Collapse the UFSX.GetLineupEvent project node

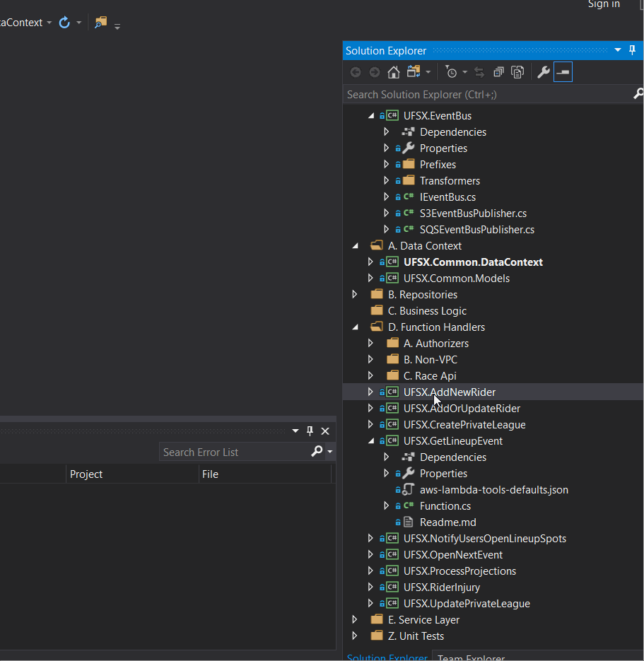point(371,441)
